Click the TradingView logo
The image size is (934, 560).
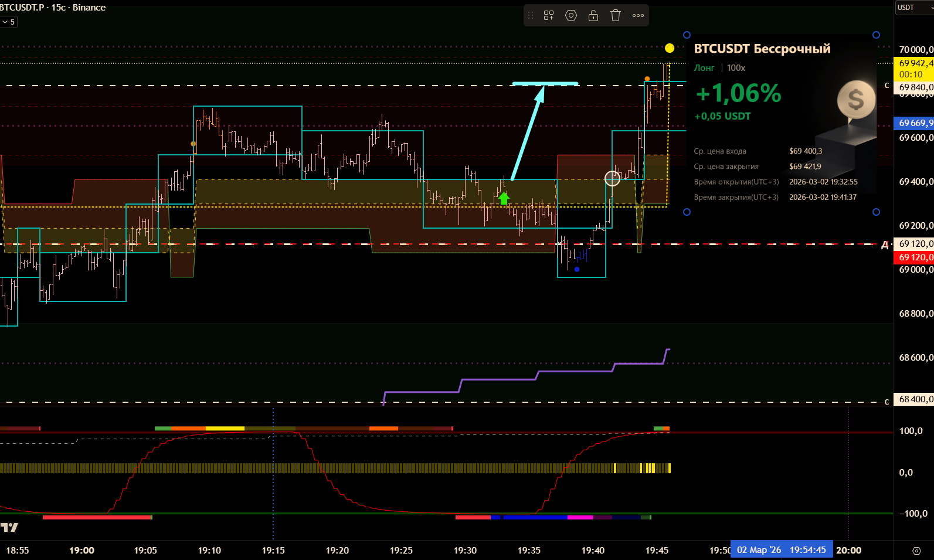click(9, 528)
